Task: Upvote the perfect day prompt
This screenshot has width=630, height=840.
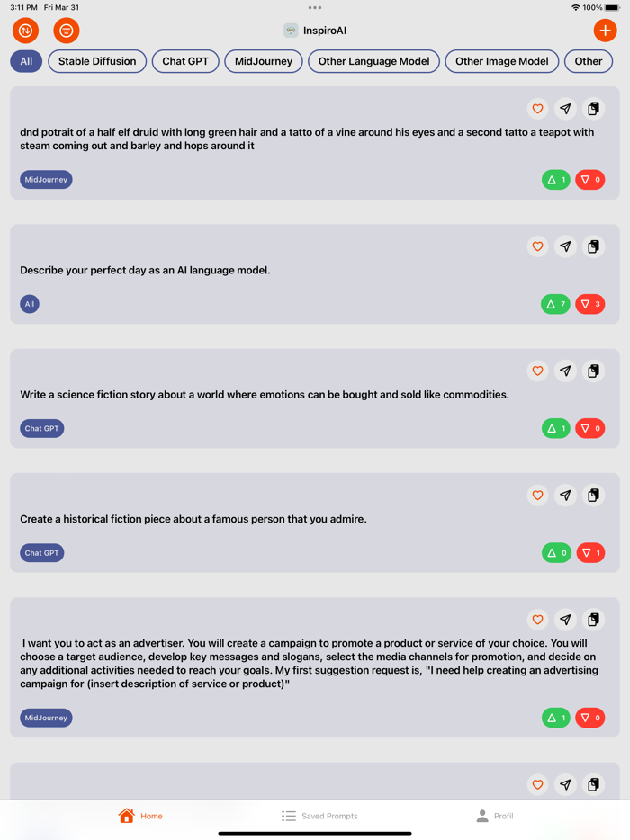Action: (555, 304)
